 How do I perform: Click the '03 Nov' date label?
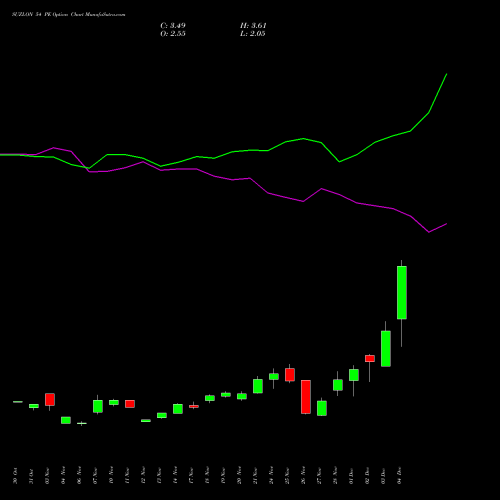pos(47,476)
